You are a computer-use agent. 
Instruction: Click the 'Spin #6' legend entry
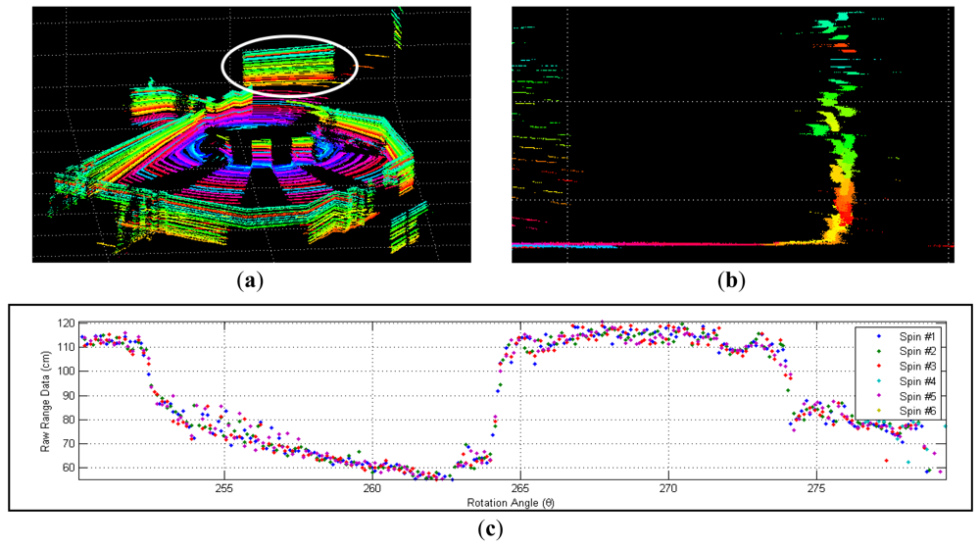[918, 411]
